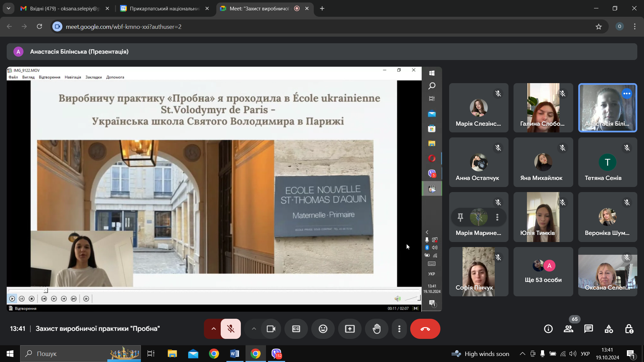Turn on closed captions
This screenshot has height=362, width=644.
pyautogui.click(x=296, y=329)
